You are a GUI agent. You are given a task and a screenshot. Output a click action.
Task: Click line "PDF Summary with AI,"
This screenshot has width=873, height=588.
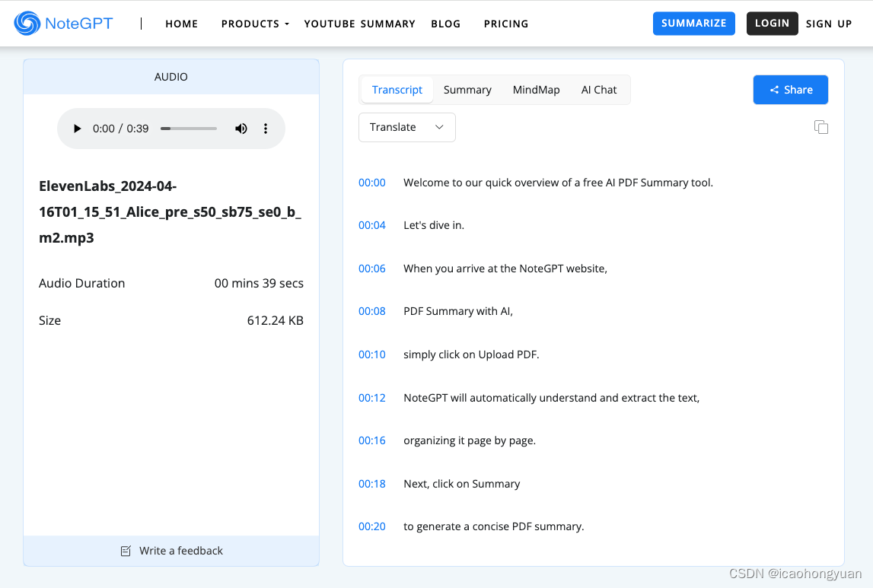pyautogui.click(x=458, y=311)
